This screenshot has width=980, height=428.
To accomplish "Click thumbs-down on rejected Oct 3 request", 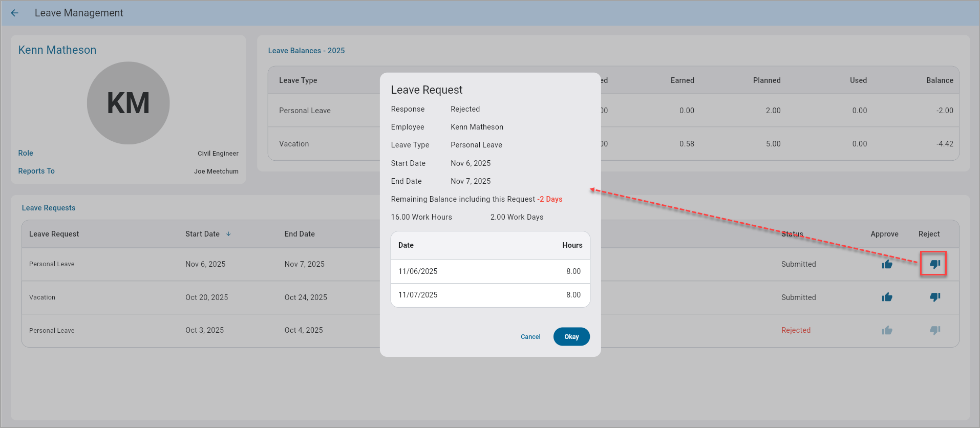I will 934,331.
